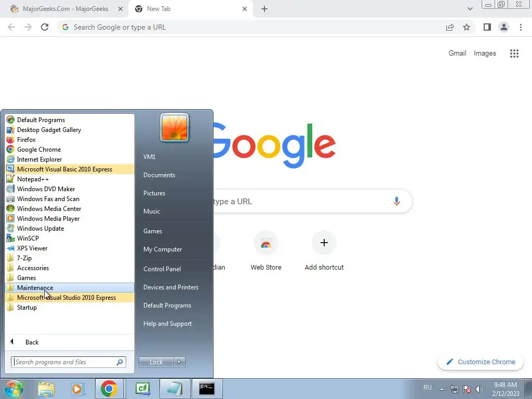Toggle Chrome side panel
Viewport: 532px width, 399px height.
point(487,27)
